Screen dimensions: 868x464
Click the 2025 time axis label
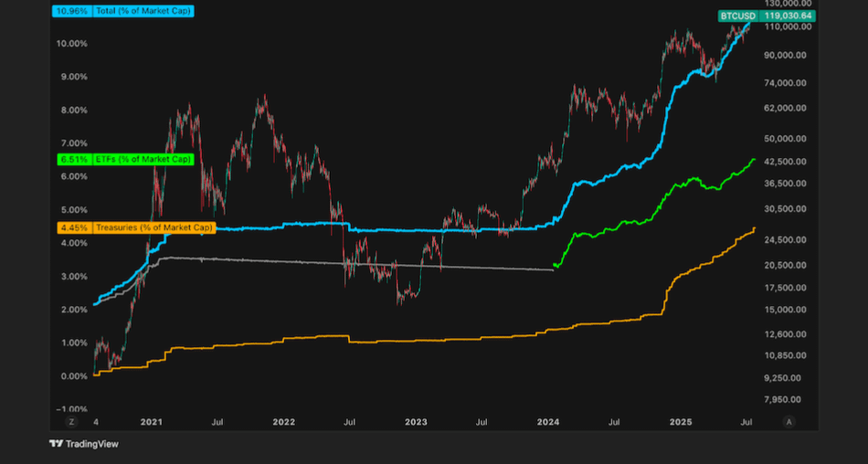(x=681, y=422)
